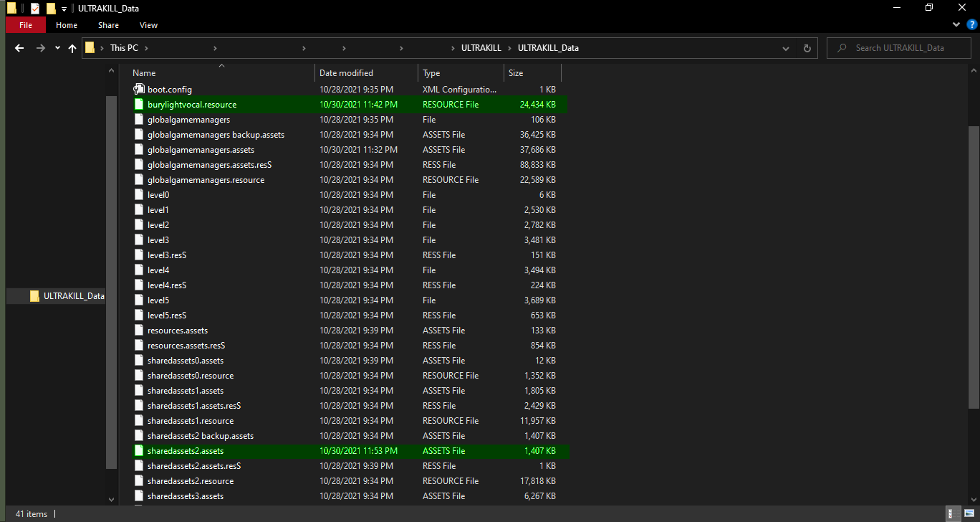Select globalgamemanagers.assets.resS file name
This screenshot has width=980, height=522.
(209, 165)
